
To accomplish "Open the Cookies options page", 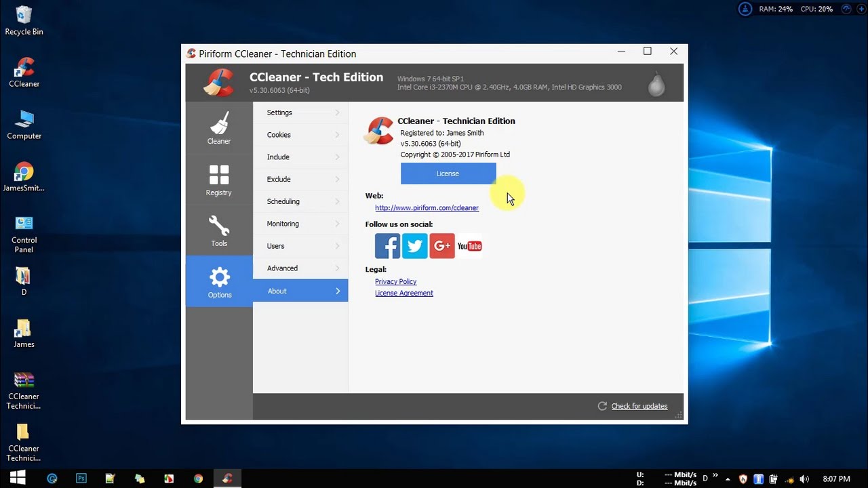I will pos(300,135).
